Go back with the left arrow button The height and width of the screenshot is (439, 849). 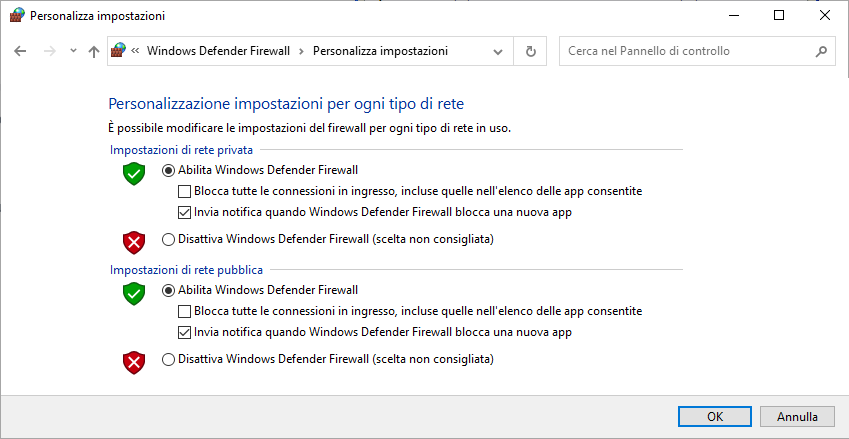point(20,51)
